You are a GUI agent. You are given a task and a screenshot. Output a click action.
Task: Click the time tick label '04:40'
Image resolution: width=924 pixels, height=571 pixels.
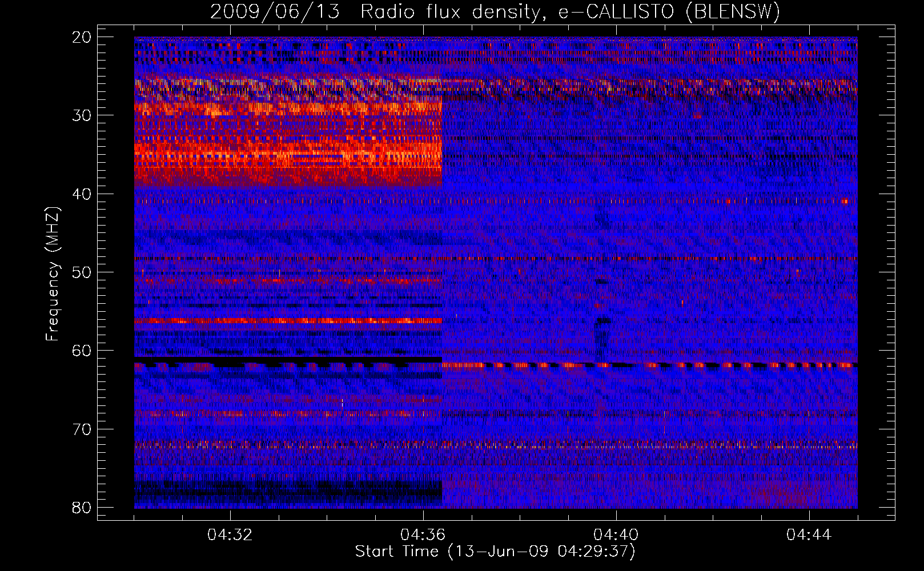[x=616, y=535]
